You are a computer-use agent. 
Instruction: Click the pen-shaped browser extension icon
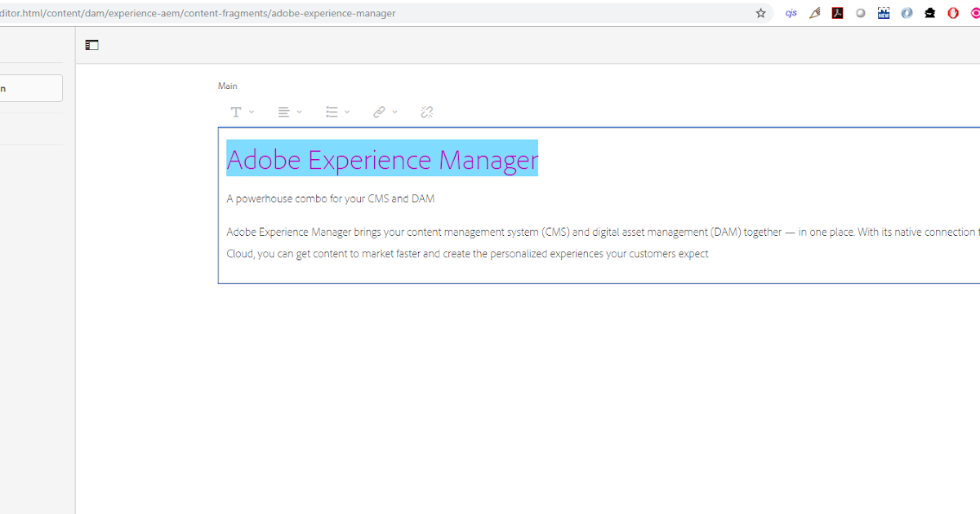click(814, 13)
